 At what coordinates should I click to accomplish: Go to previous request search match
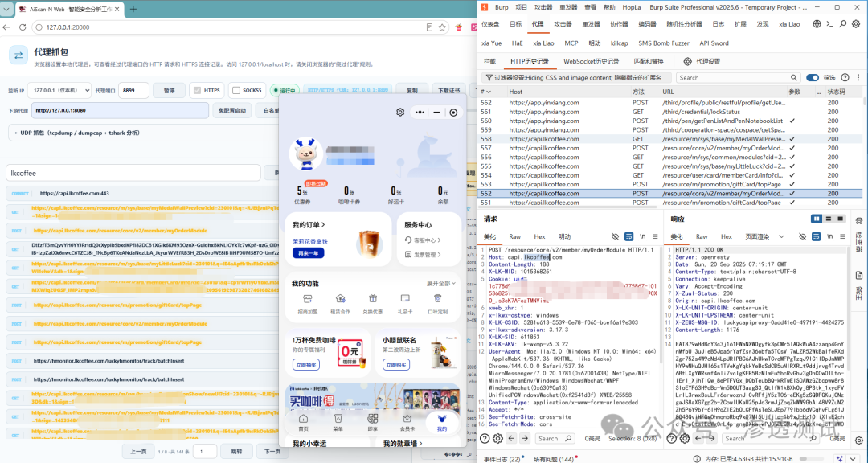pos(510,439)
